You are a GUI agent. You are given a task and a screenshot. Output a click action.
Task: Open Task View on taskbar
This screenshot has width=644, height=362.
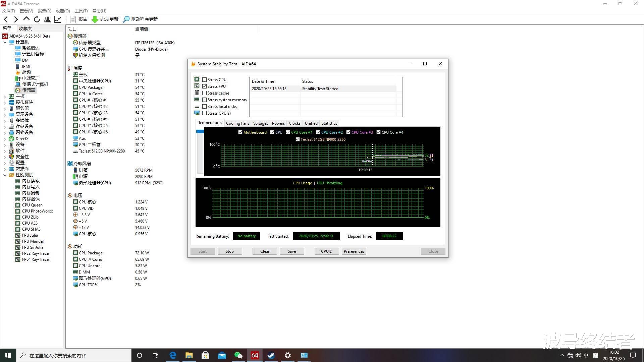coord(156,355)
